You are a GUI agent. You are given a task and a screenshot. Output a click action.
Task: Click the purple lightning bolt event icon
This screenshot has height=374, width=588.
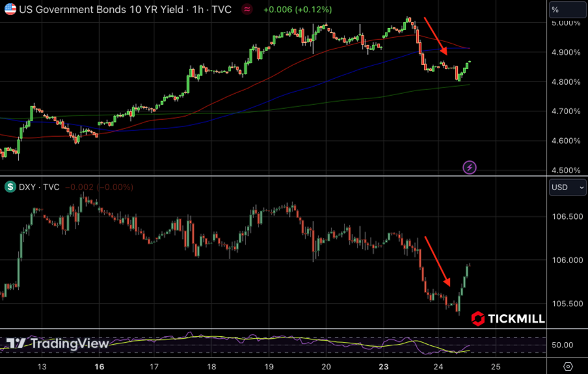pyautogui.click(x=469, y=167)
